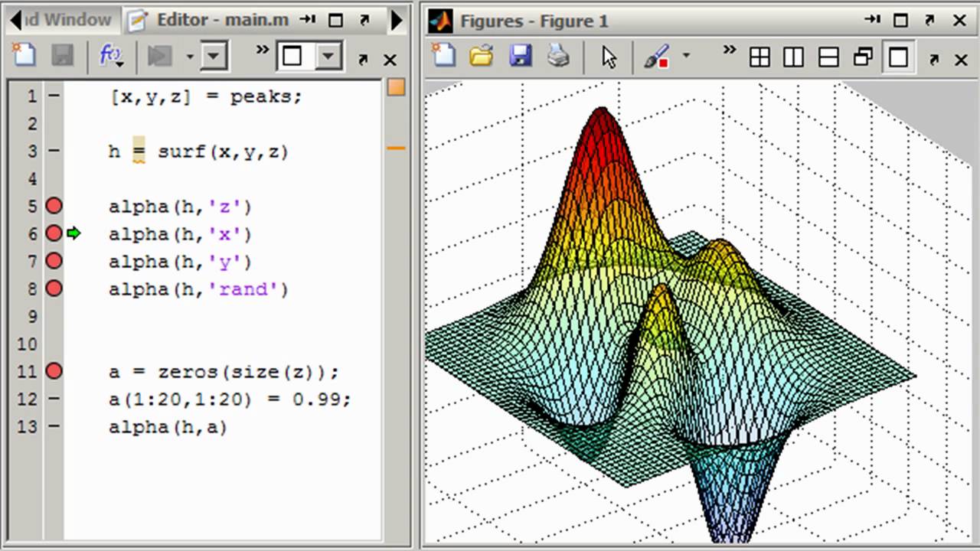
Task: Toggle the breakpoint on line 5
Action: (54, 205)
